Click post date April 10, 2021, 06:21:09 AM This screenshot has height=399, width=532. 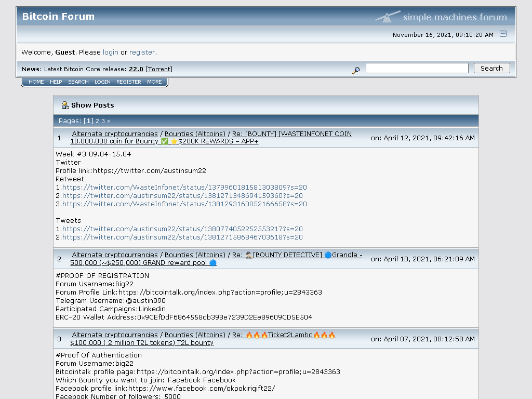point(423,259)
